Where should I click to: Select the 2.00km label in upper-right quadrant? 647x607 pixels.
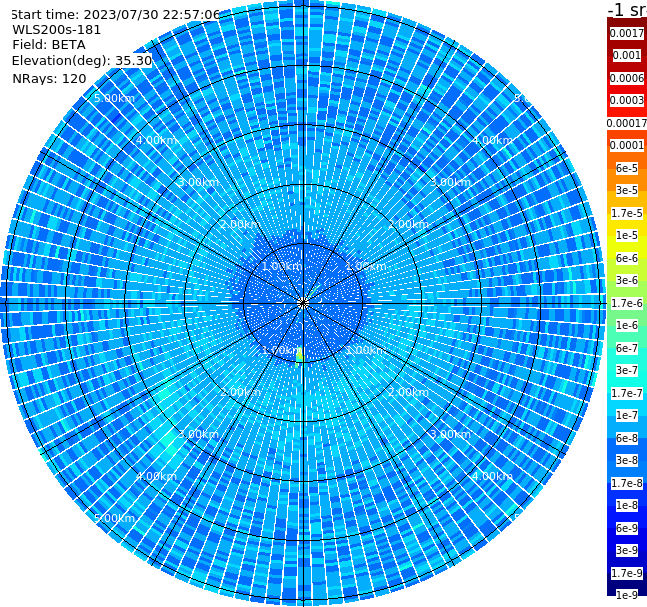click(408, 224)
